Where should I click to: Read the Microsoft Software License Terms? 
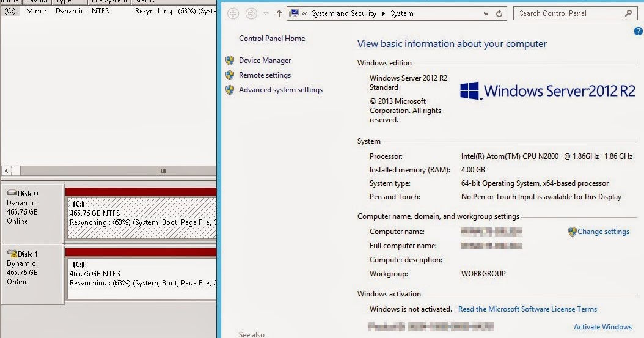[527, 309]
